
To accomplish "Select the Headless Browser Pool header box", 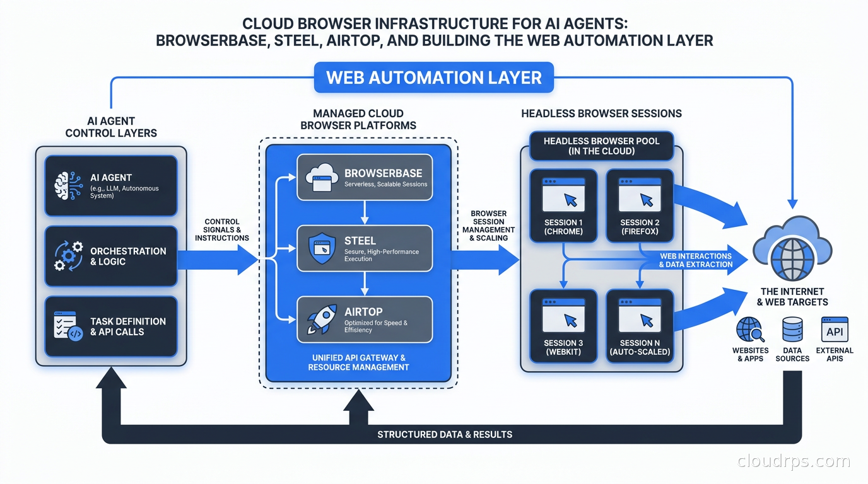I will pyautogui.click(x=601, y=146).
